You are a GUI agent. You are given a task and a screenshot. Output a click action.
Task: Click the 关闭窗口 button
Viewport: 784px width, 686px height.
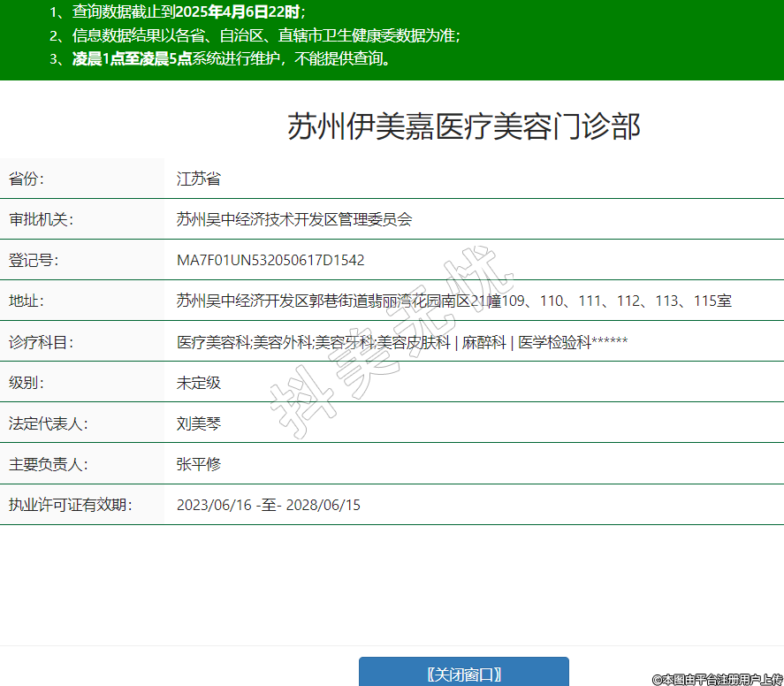click(x=463, y=674)
